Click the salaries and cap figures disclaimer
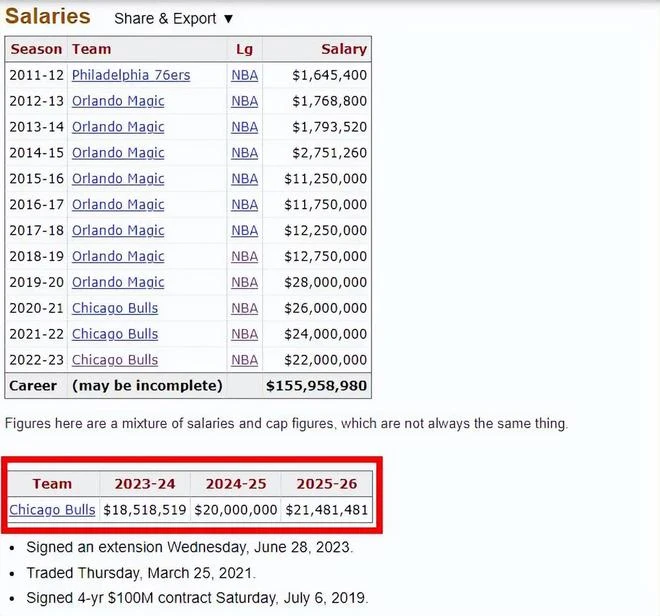This screenshot has width=660, height=616. 286,423
